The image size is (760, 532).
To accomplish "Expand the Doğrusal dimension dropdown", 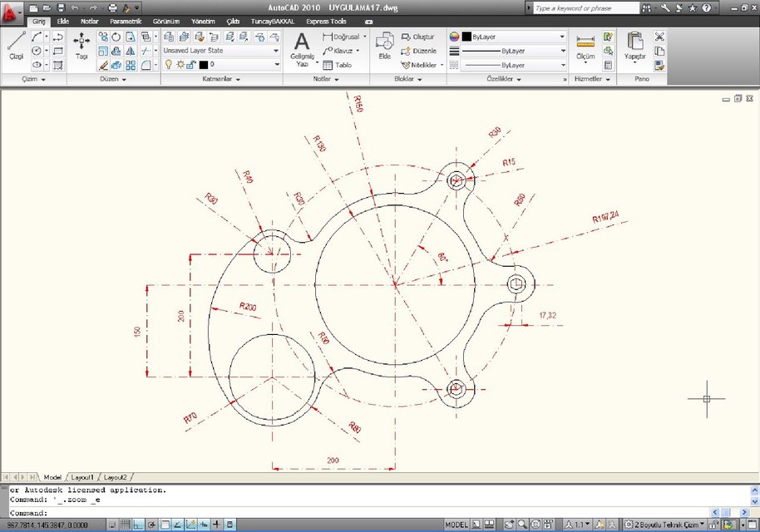I will pyautogui.click(x=364, y=37).
